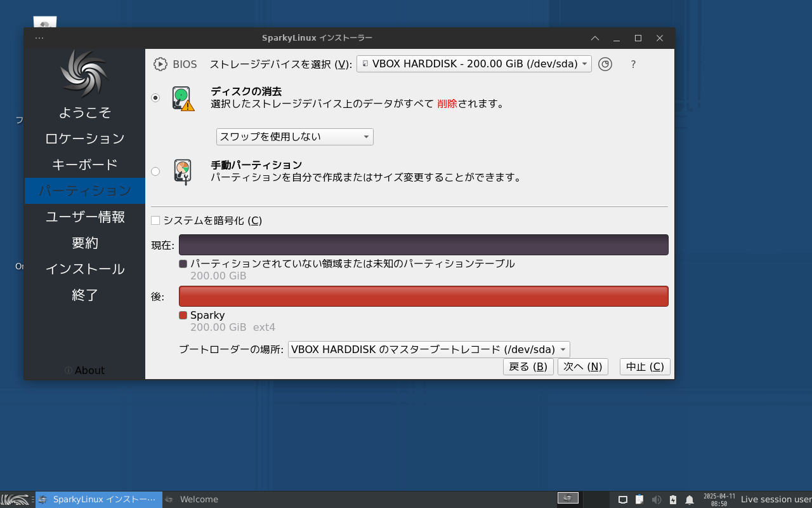Click the workspace pager thumbnail on taskbar
Viewport: 812px width, 508px height.
coord(568,498)
